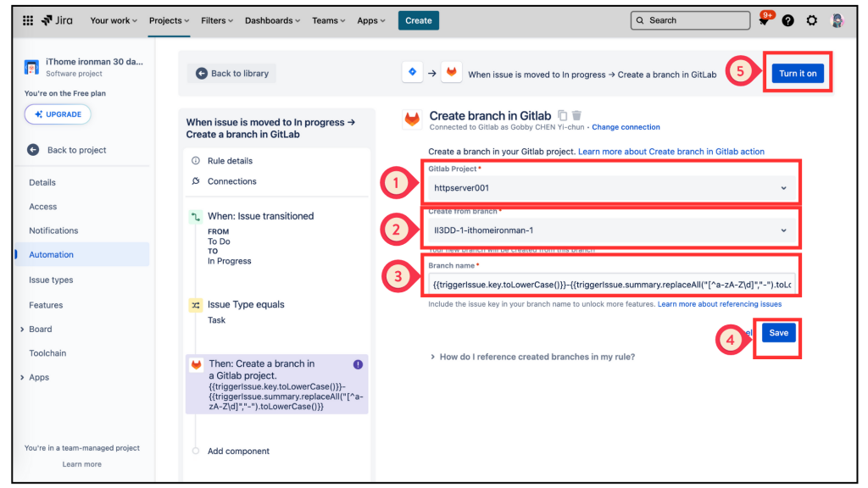This screenshot has height=488, width=868.
Task: Click the duplicate component copy icon
Action: [x=563, y=115]
